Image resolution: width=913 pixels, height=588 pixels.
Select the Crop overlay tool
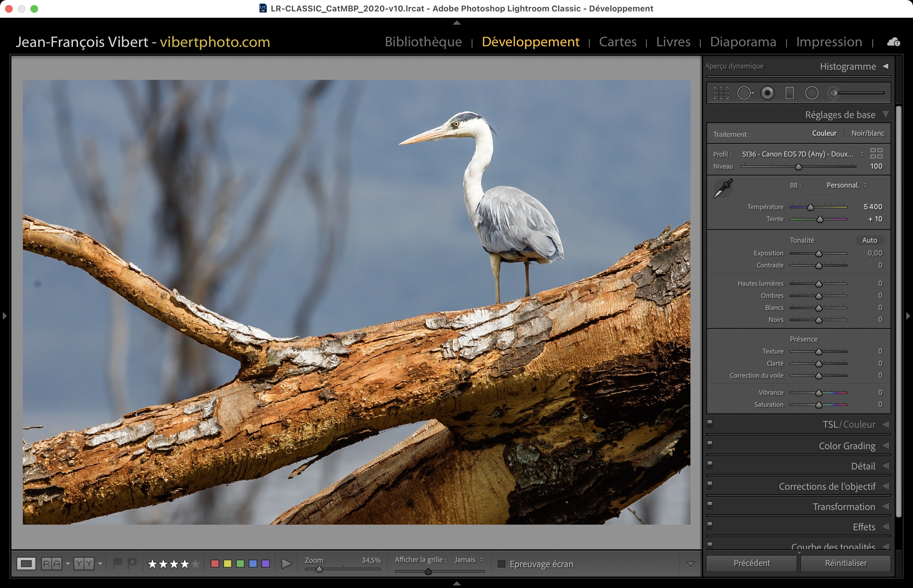721,93
